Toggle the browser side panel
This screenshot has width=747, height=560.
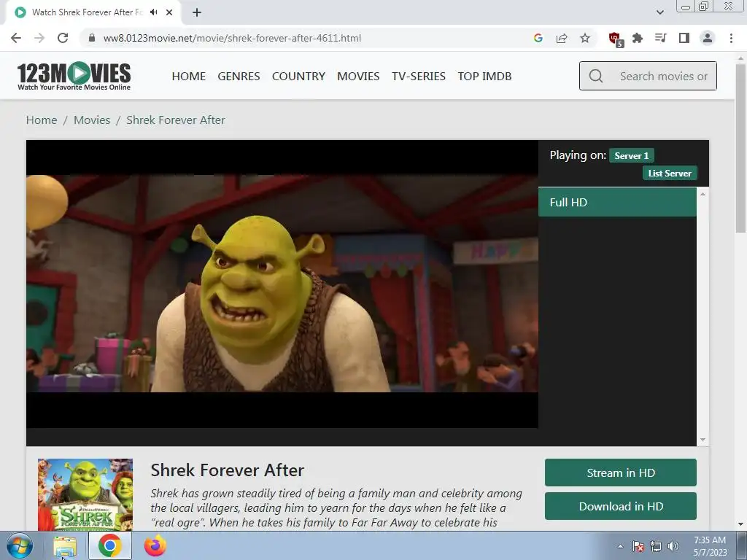[684, 38]
